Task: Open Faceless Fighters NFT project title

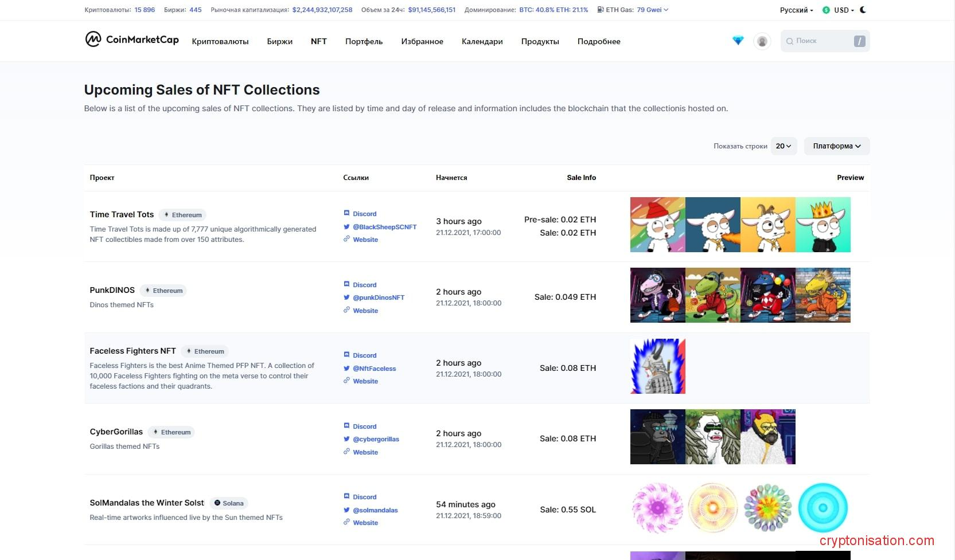Action: pos(132,351)
